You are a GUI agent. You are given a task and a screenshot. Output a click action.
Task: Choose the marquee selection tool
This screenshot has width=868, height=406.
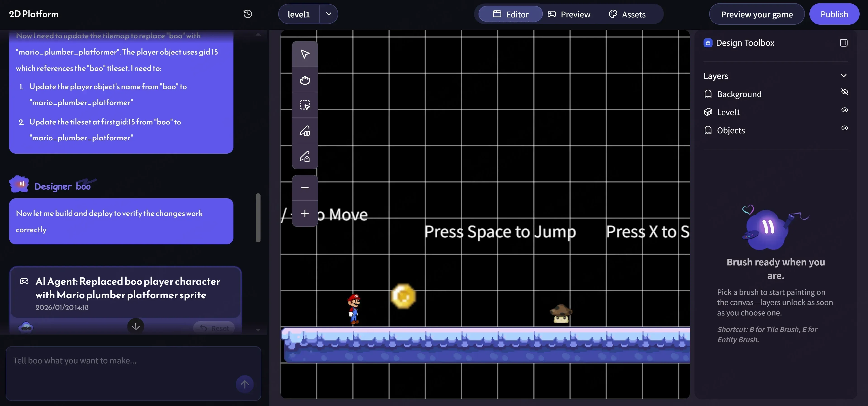[305, 105]
